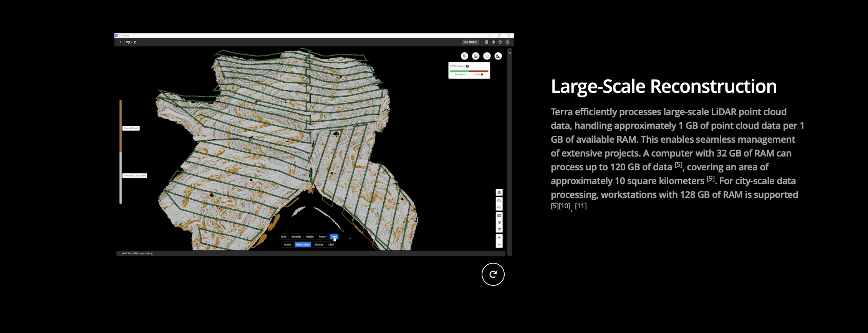Switch to the 2D Map tab
The image size is (868, 333).
(319, 245)
